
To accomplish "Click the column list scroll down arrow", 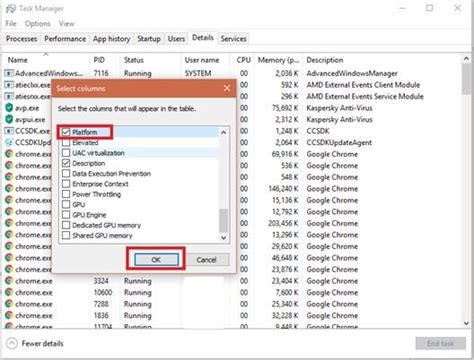I will [x=224, y=238].
